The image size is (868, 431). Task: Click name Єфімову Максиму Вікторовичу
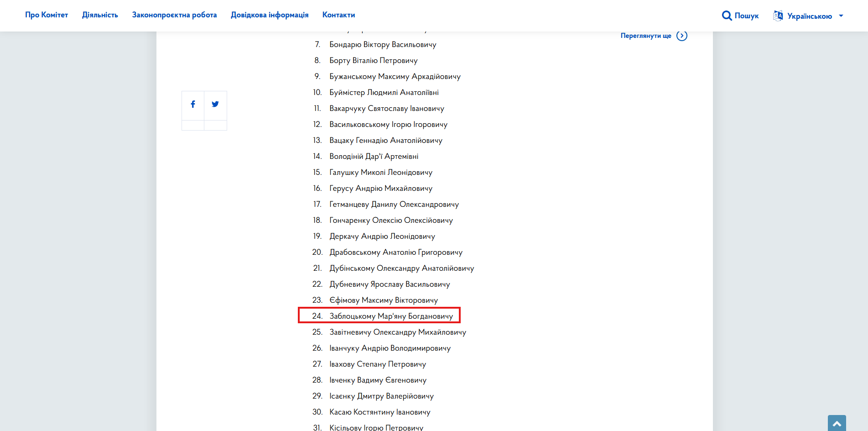384,300
